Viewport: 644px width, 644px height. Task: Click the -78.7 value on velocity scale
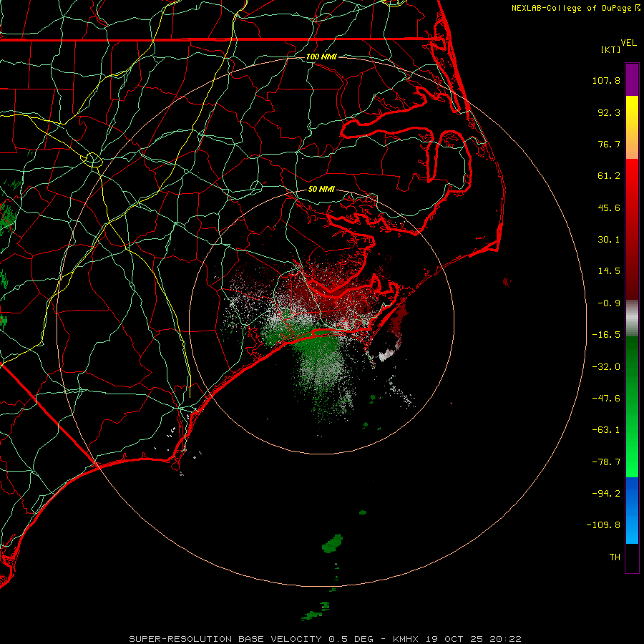tap(606, 462)
